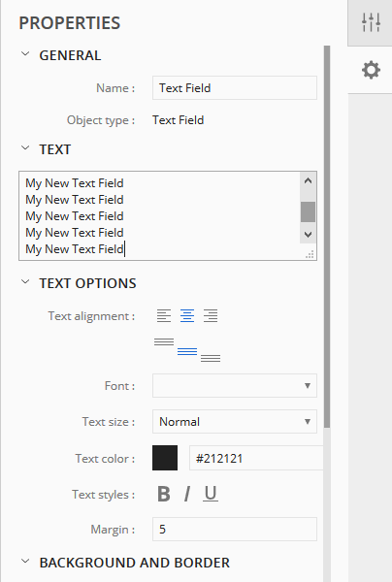This screenshot has width=392, height=582.
Task: Toggle italic text style
Action: [x=187, y=494]
